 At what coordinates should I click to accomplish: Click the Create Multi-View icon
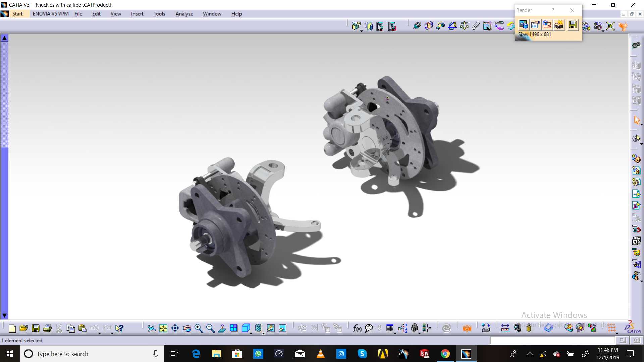234,328
